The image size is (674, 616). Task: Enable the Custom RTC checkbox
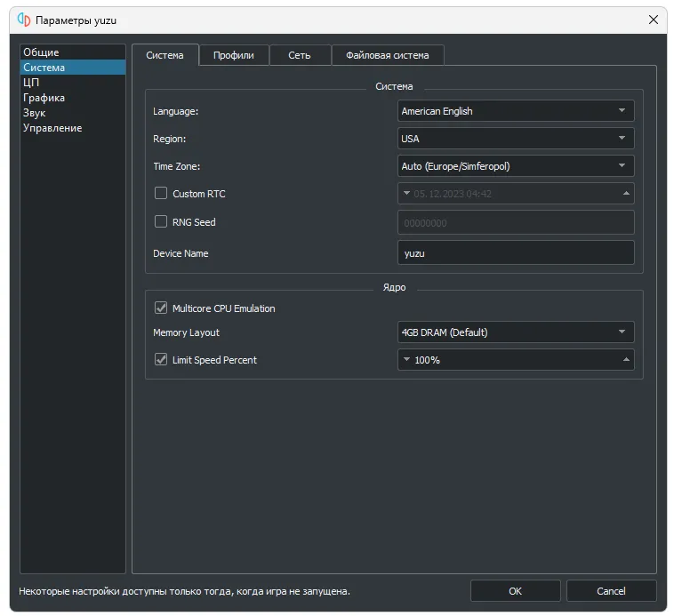(161, 193)
